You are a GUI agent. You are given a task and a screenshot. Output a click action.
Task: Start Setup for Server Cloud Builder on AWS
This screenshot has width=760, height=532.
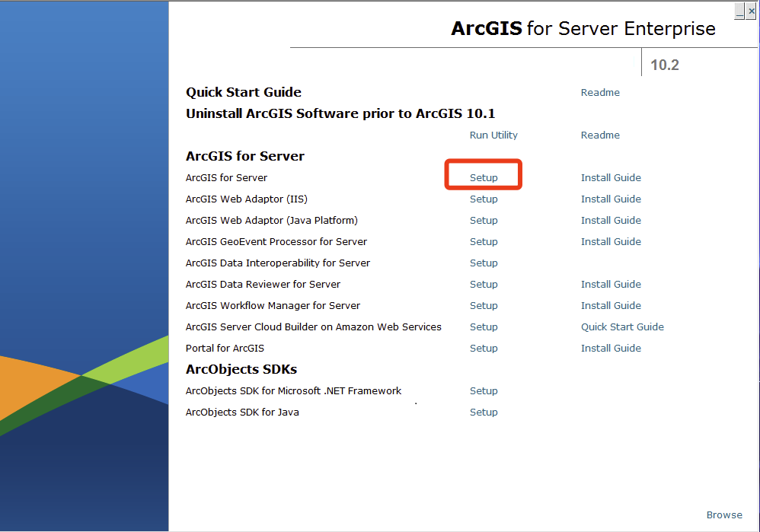(484, 327)
